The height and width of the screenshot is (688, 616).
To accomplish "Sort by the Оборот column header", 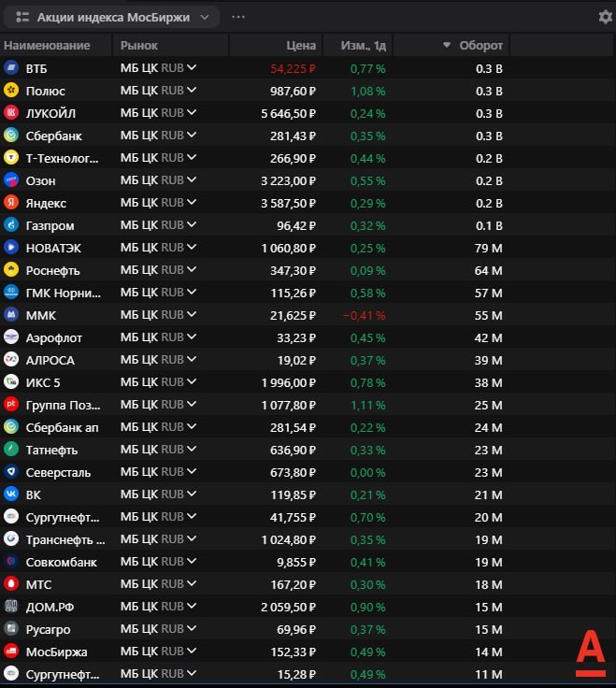I will tap(480, 45).
